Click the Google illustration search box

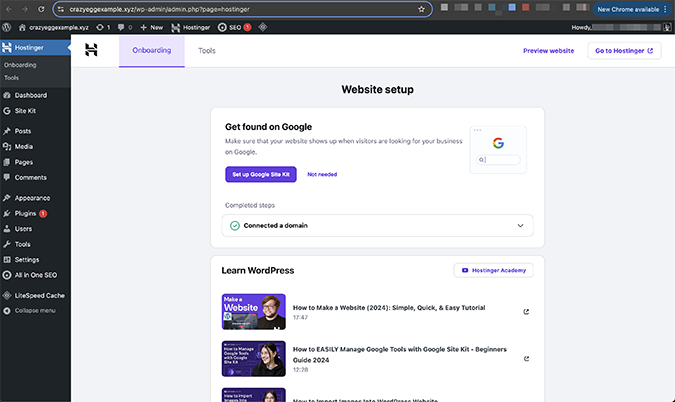click(x=498, y=160)
